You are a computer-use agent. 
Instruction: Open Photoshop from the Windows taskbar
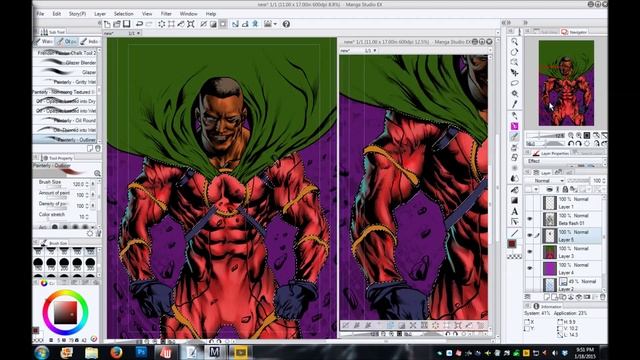tap(141, 352)
